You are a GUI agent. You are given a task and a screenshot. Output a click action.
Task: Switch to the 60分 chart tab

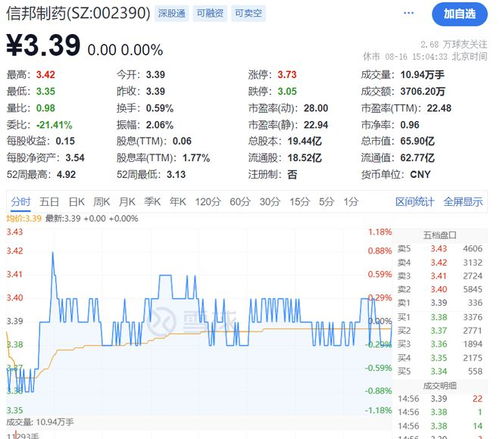(240, 202)
